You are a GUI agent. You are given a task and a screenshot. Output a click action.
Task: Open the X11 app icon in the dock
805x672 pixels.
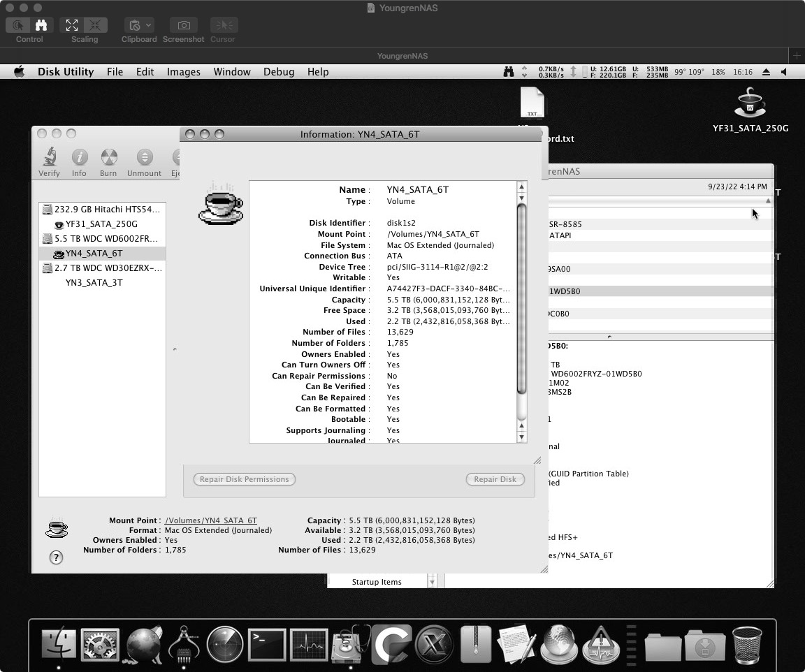435,644
